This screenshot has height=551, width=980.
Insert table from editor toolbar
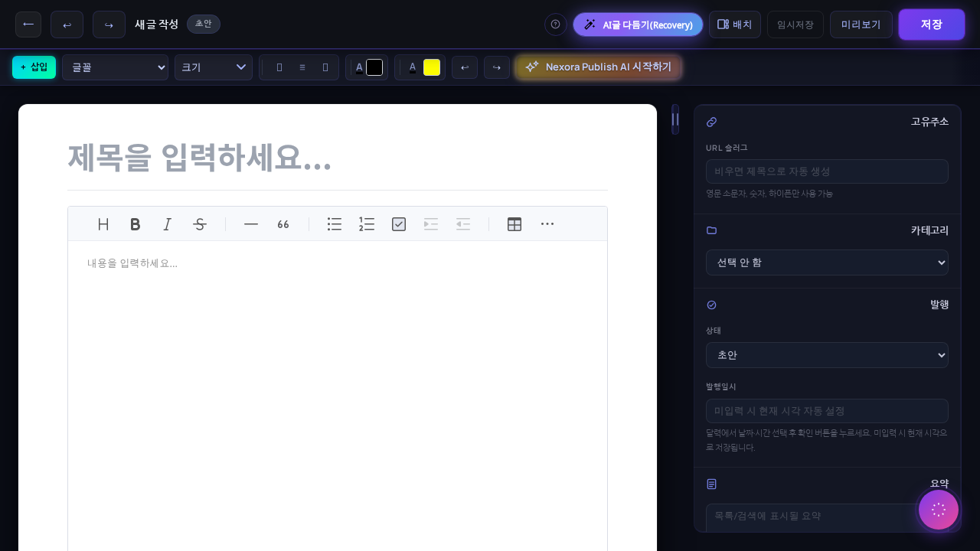pyautogui.click(x=514, y=224)
